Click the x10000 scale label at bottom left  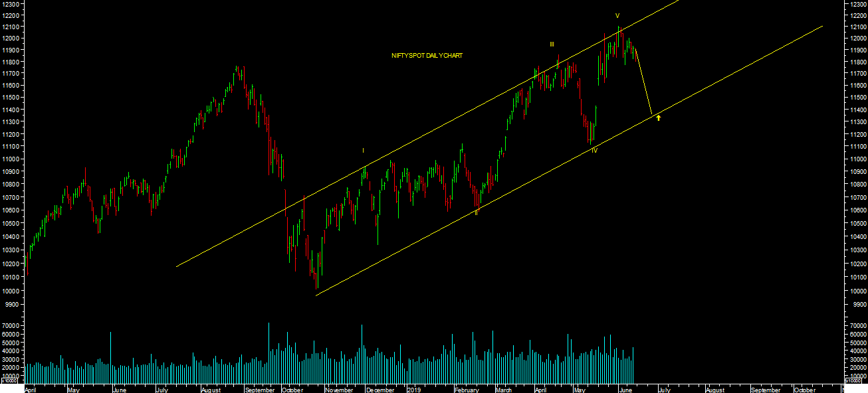pos(9,381)
